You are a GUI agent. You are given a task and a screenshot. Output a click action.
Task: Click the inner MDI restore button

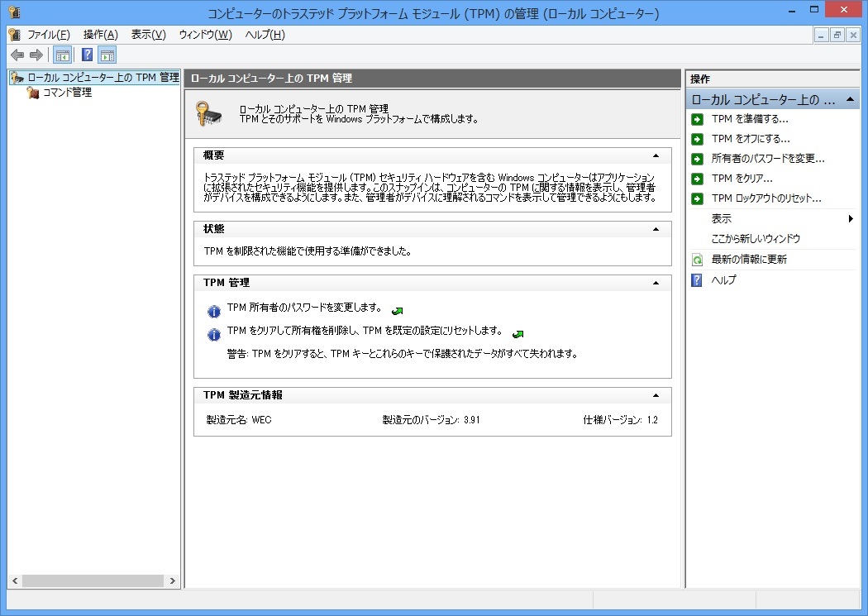[837, 35]
